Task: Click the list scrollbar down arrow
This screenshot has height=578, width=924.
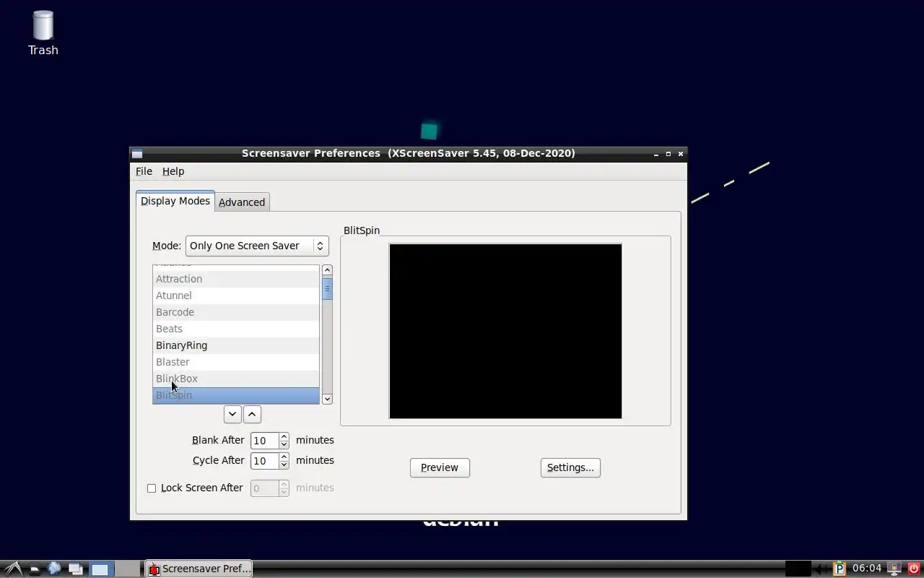Action: pos(327,399)
